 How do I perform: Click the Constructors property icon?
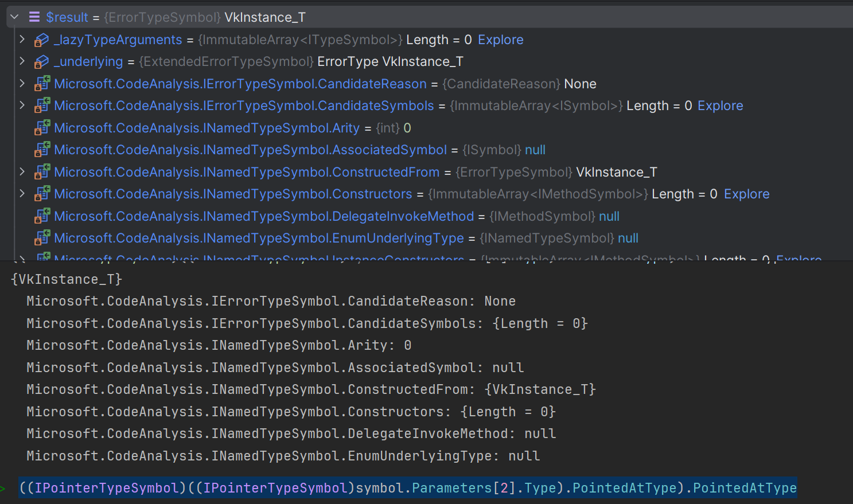point(42,194)
